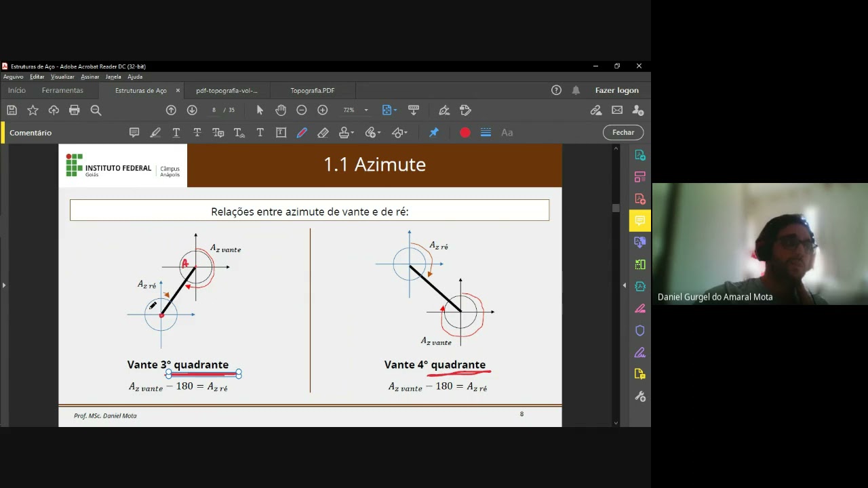The image size is (868, 488).
Task: Open the Janela menu
Action: (113, 77)
